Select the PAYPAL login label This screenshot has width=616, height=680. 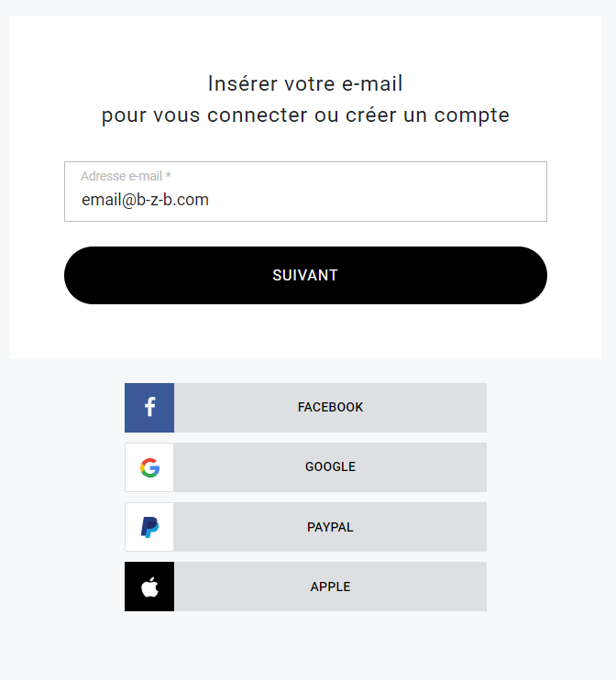pyautogui.click(x=330, y=527)
